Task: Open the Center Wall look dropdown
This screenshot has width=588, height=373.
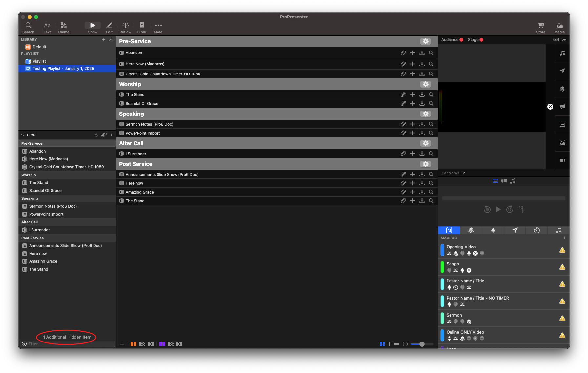Action: tap(453, 173)
